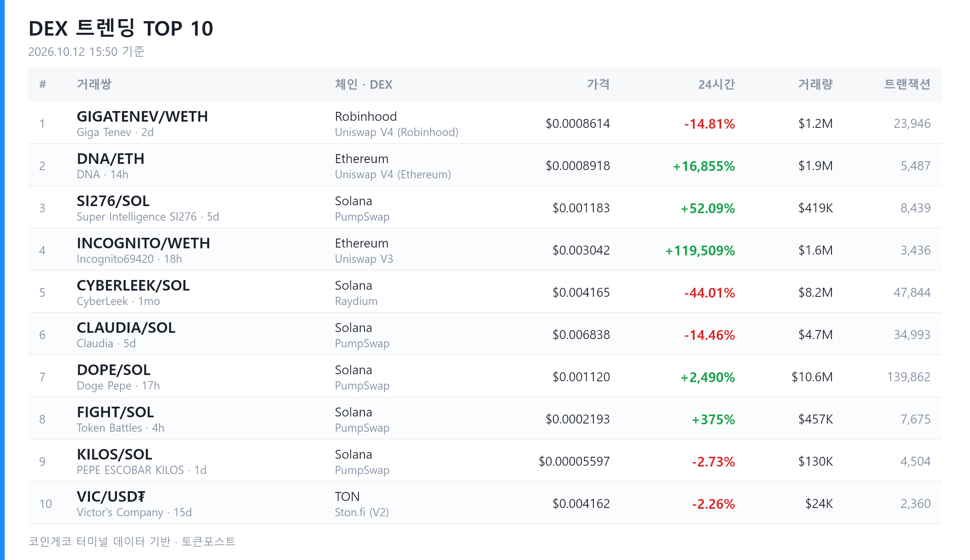Select the CYBERLEEK/SOL pair
This screenshot has height=560, width=970.
[133, 285]
